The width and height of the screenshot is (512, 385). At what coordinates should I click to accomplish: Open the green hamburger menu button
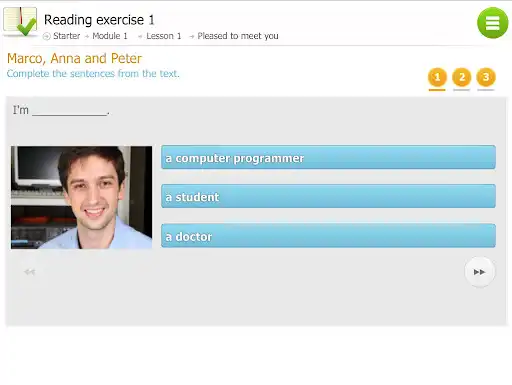tap(493, 23)
